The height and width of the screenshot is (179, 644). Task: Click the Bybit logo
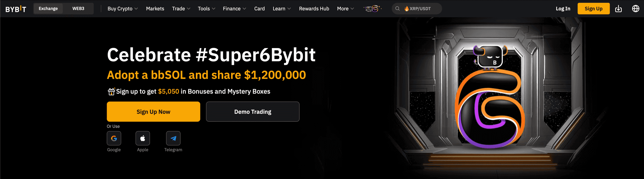(16, 9)
